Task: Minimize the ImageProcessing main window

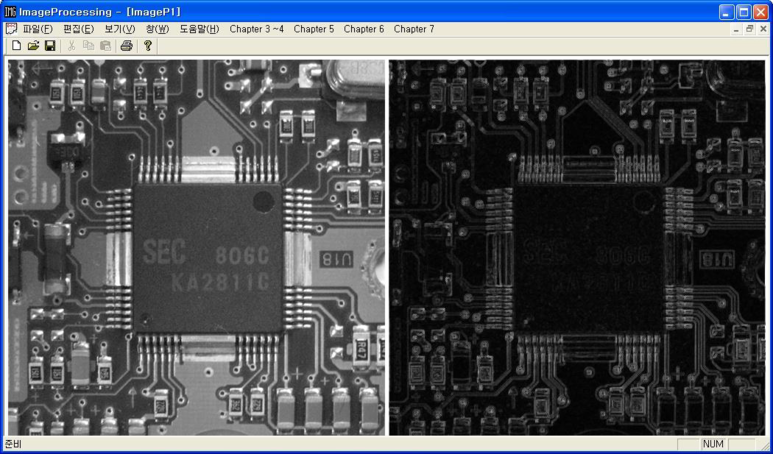Action: coord(726,12)
